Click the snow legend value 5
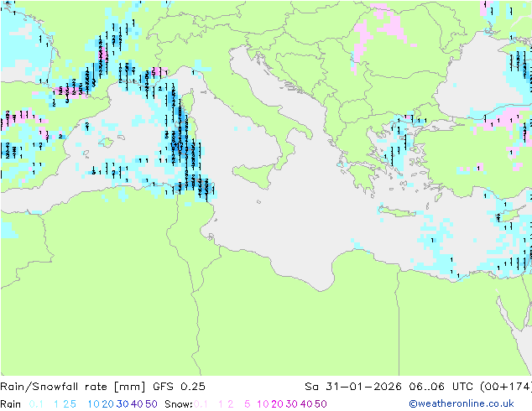 click(x=247, y=404)
